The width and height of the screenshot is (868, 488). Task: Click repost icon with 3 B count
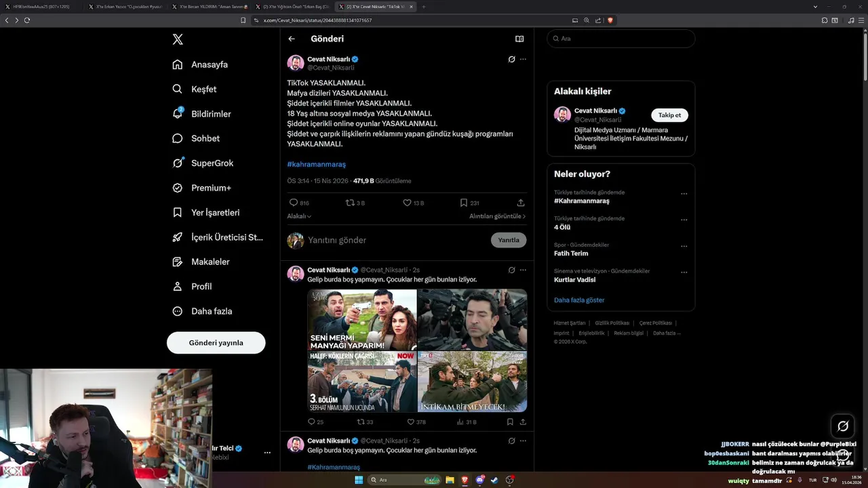point(350,203)
